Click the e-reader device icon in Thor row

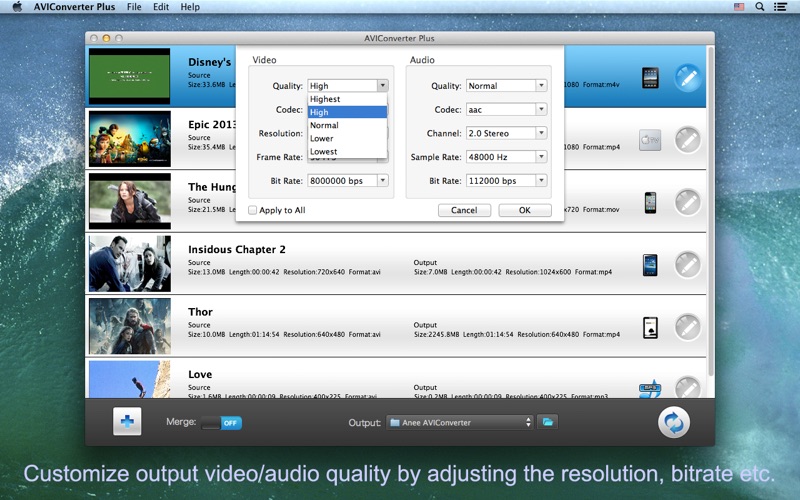tap(650, 328)
